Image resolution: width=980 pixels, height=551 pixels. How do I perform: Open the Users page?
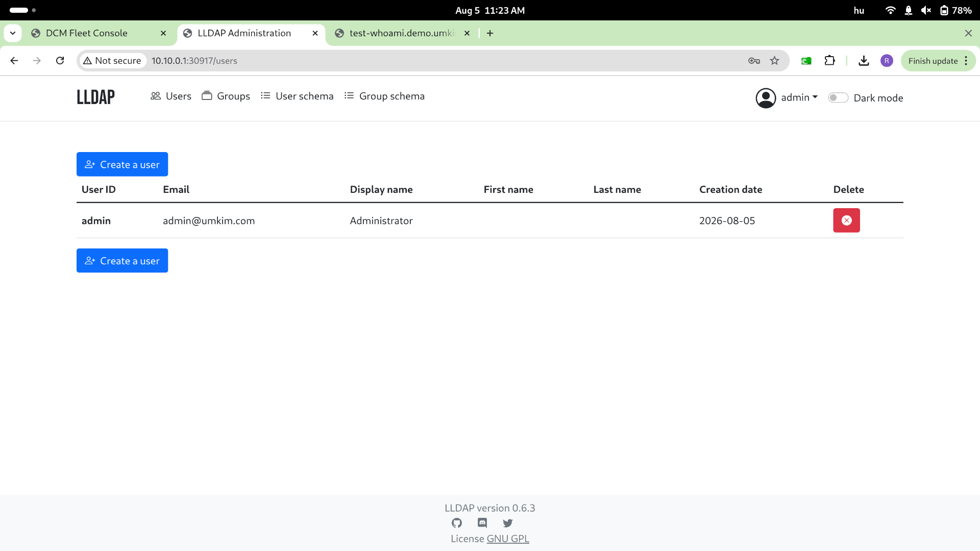tap(171, 96)
